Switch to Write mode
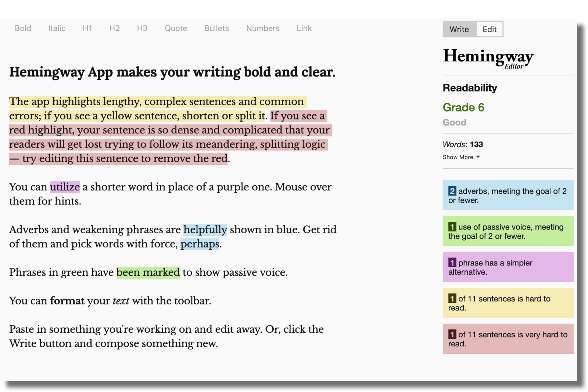588x392 pixels. tap(459, 29)
